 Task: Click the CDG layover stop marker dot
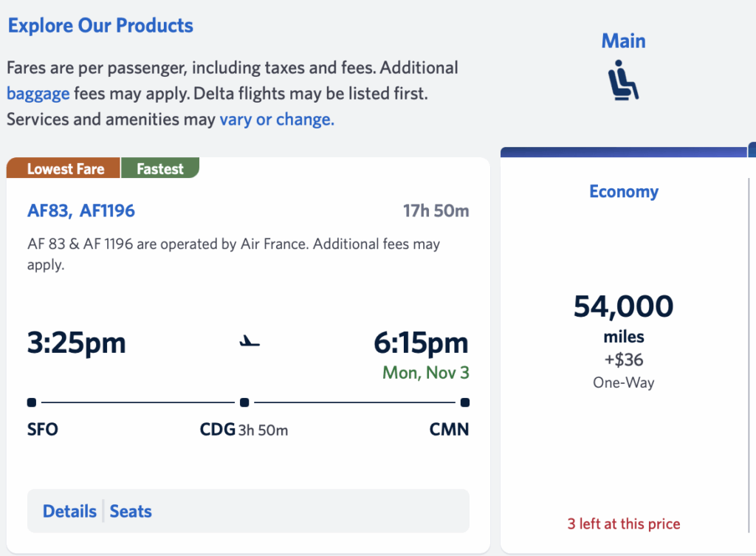244,402
